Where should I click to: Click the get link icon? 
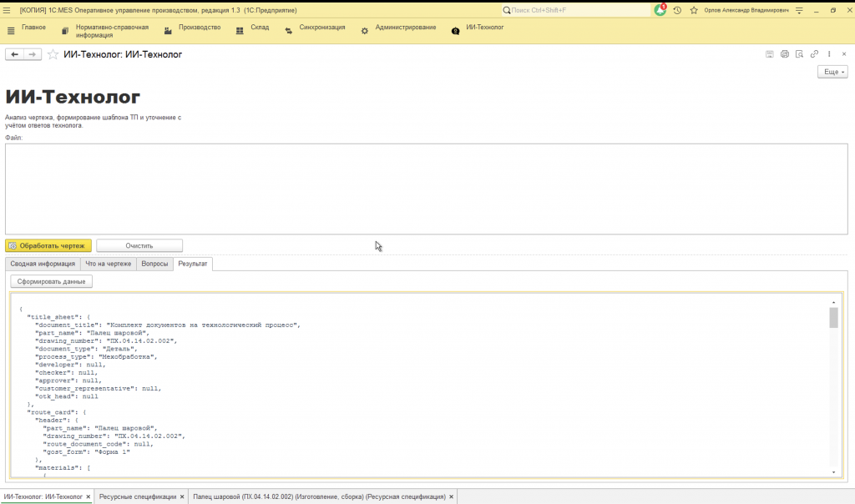(x=814, y=54)
